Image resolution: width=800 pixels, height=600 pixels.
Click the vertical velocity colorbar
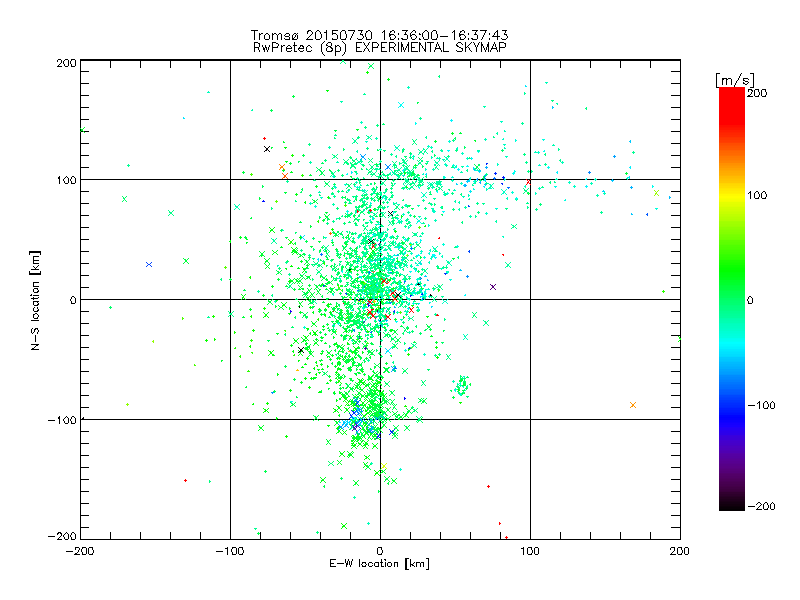tap(732, 298)
